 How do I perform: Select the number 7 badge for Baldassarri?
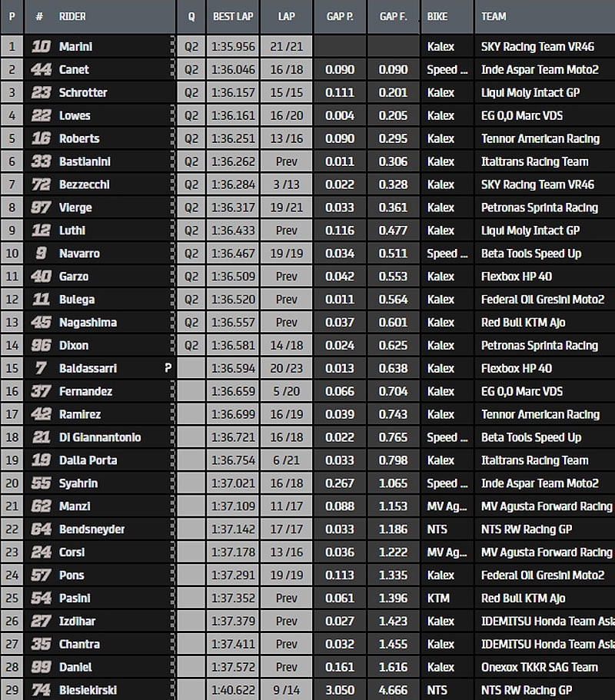coord(41,369)
